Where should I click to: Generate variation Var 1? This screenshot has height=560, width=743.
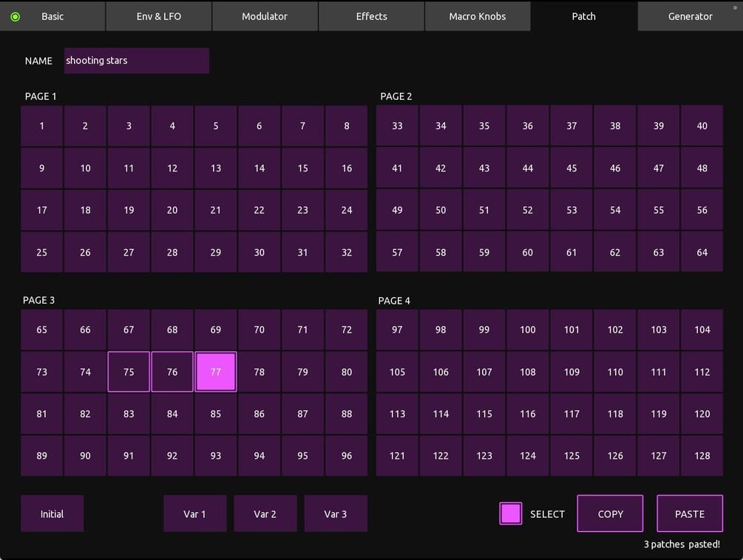(x=194, y=513)
